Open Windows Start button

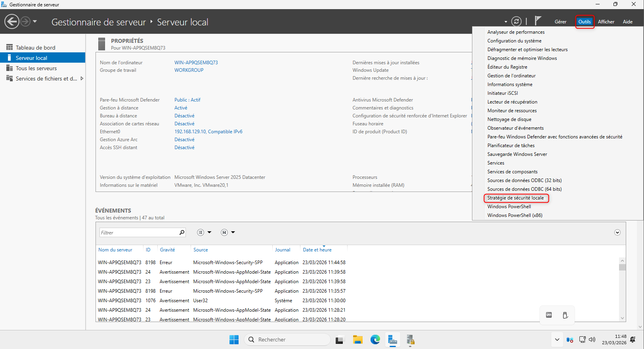pos(234,339)
